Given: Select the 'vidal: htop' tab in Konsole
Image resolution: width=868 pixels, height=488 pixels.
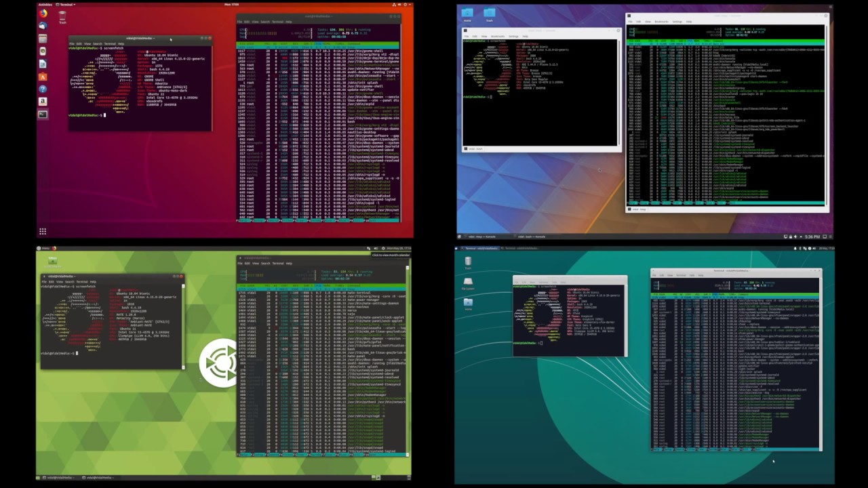Looking at the screenshot, I should coord(637,209).
